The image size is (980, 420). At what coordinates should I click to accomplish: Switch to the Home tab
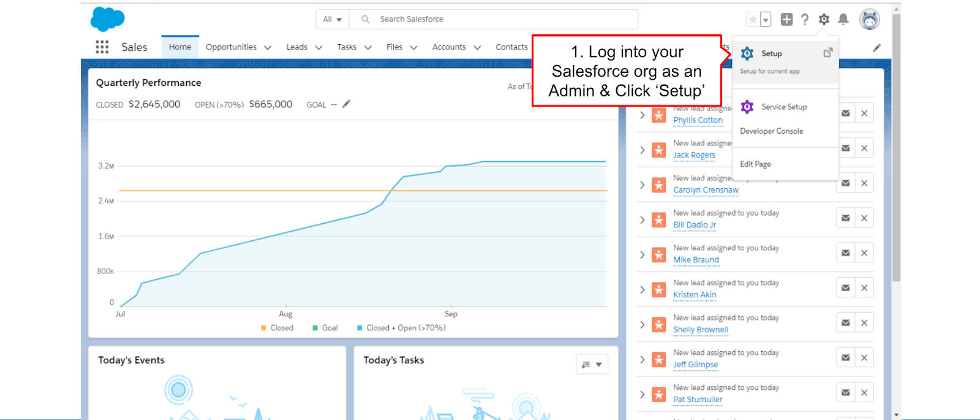[x=180, y=47]
